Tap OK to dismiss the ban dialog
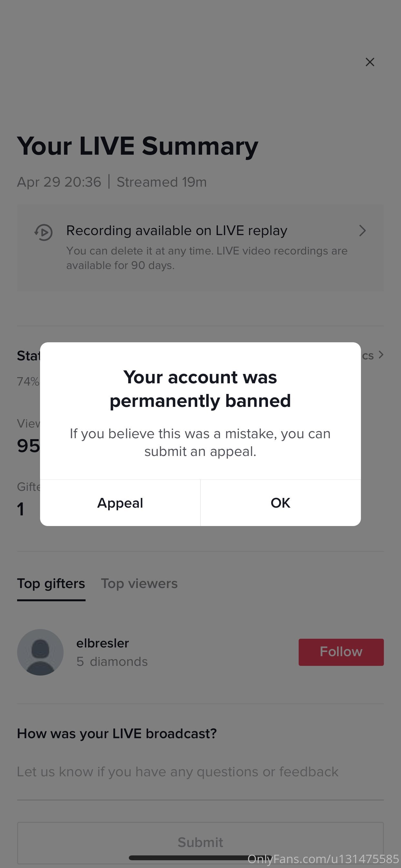 point(281,503)
